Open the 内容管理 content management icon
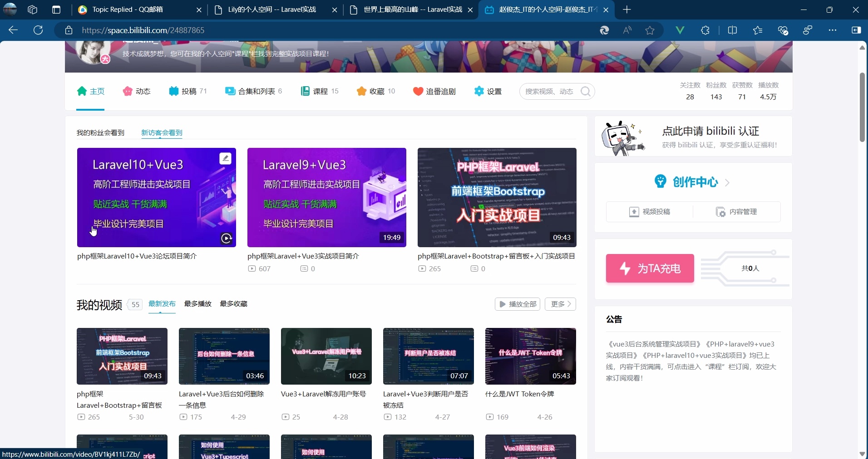 (x=721, y=212)
